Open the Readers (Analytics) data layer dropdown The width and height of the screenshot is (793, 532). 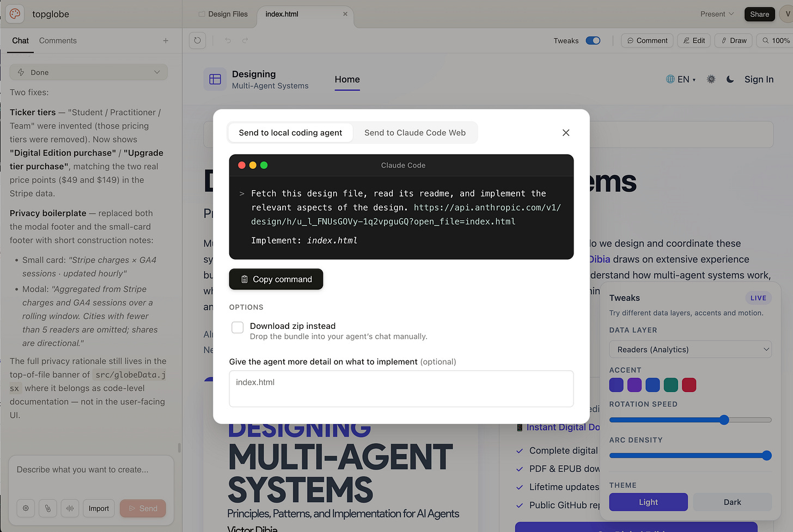tap(691, 350)
